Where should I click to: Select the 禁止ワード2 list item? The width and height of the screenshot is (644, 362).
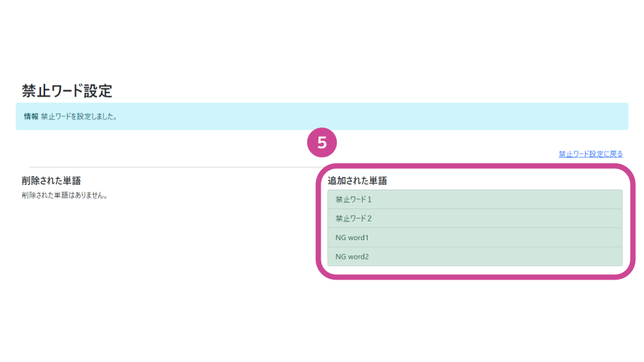(x=475, y=219)
